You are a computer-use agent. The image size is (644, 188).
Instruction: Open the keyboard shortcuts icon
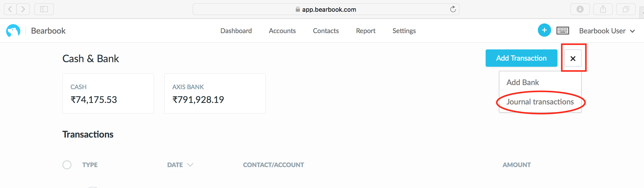[x=563, y=31]
